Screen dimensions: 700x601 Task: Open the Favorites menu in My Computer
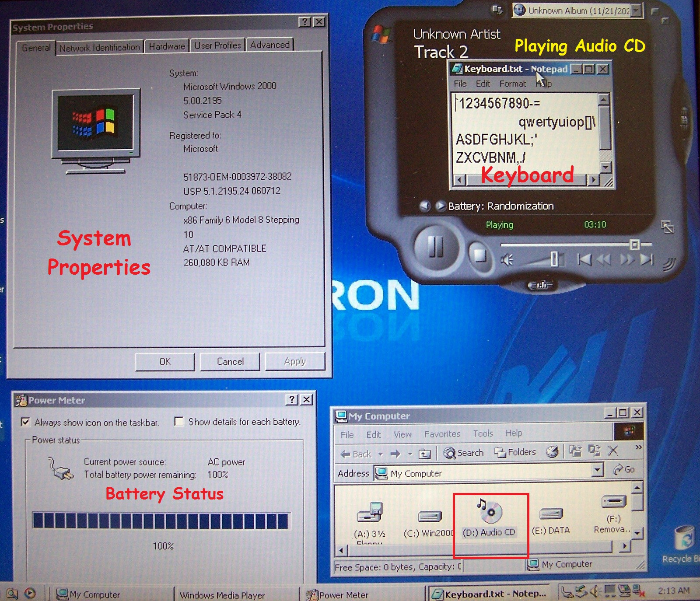[442, 433]
